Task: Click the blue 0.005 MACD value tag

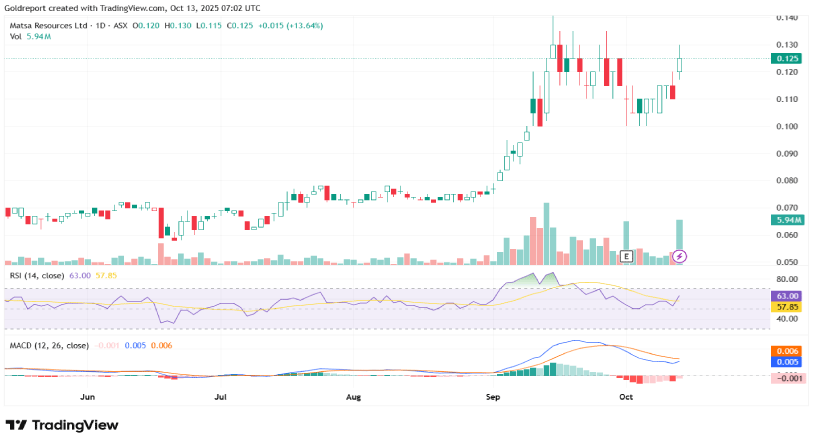Action: (x=787, y=362)
